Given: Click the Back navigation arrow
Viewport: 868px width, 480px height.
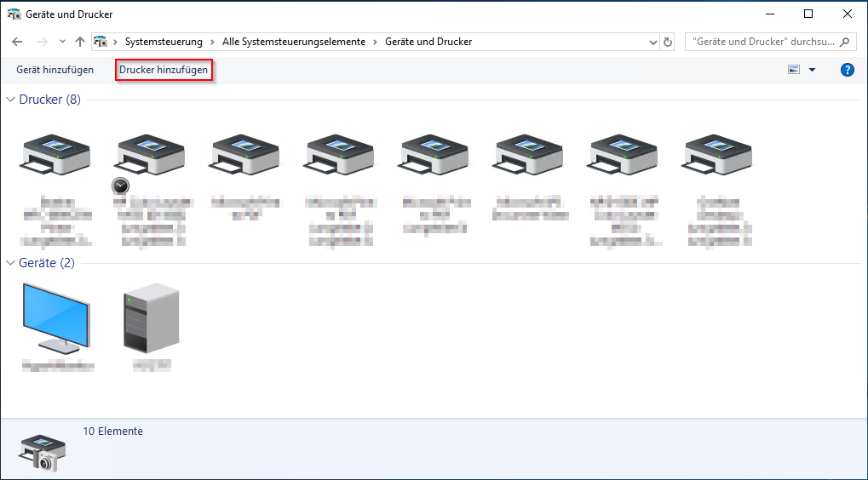Looking at the screenshot, I should [17, 42].
